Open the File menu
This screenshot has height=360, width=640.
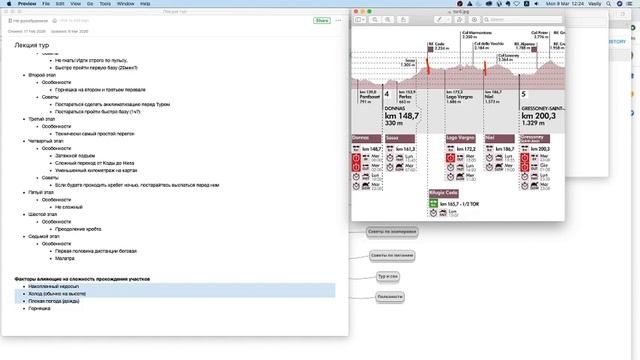pos(46,4)
